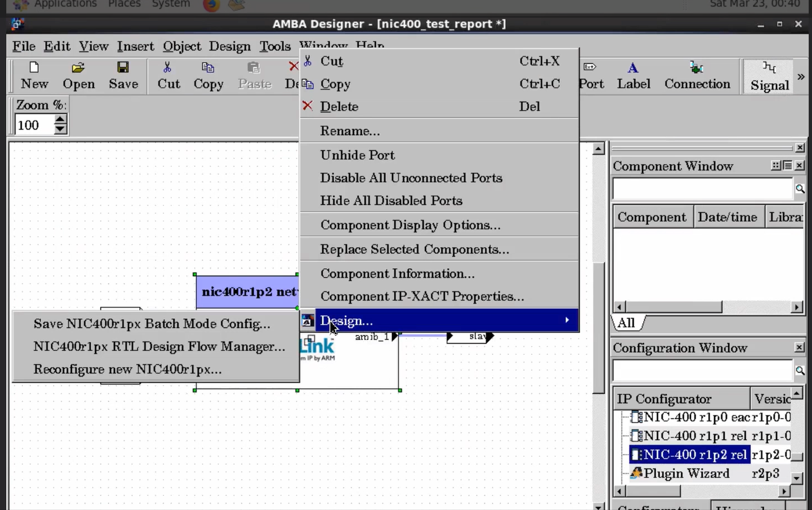The image size is (812, 510).
Task: Click the IP Configurator column header
Action: (681, 399)
